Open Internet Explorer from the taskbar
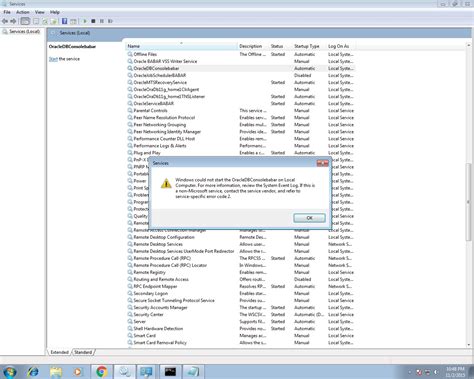The height and width of the screenshot is (379, 474). [33, 371]
